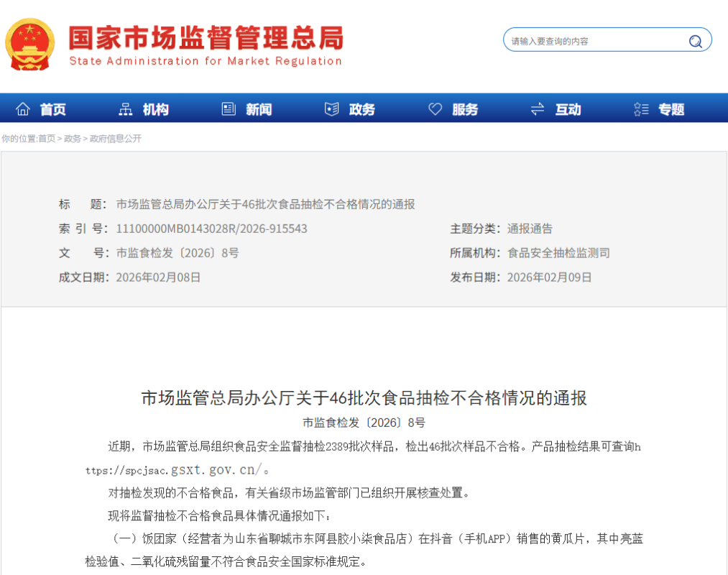Click the arrows icon beside 互动
The image size is (728, 575).
tap(538, 109)
